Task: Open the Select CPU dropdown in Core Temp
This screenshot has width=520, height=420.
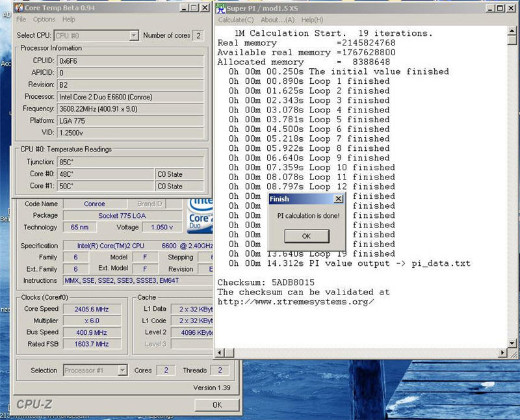Action: pyautogui.click(x=133, y=36)
